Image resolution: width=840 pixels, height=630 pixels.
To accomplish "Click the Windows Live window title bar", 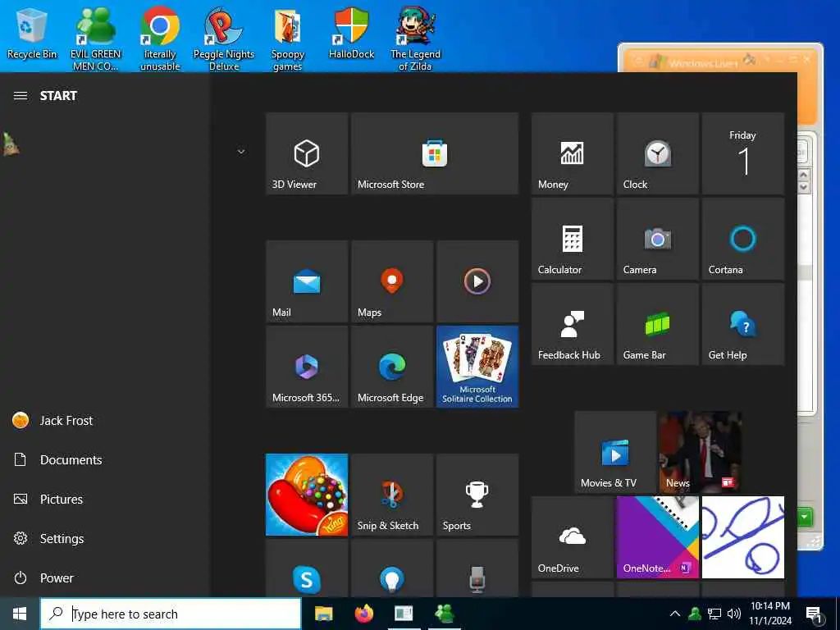I will (720, 60).
